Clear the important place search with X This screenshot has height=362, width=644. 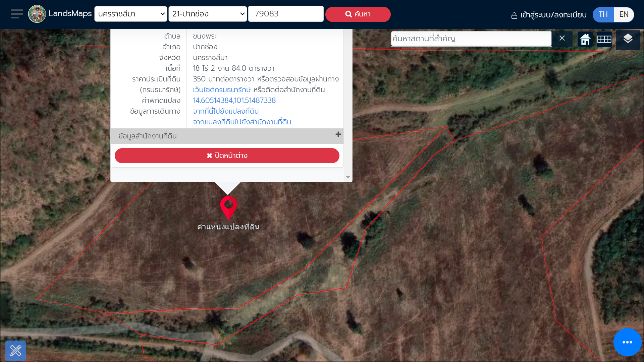coord(562,38)
